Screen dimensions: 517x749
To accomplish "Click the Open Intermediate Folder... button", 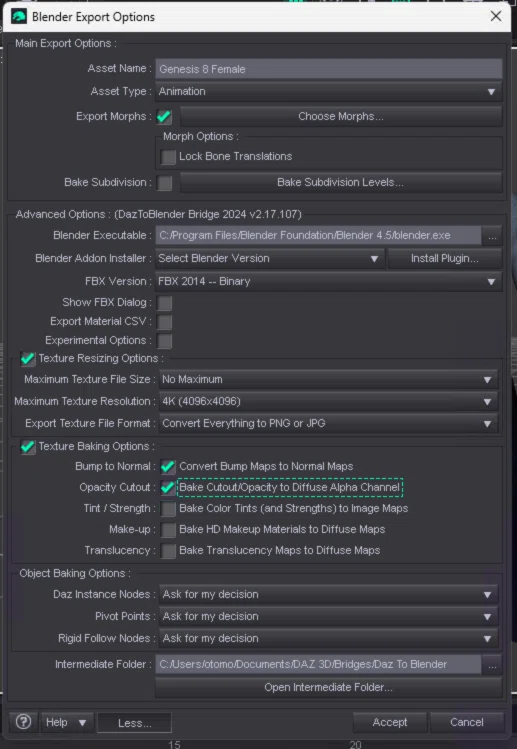I will point(328,687).
